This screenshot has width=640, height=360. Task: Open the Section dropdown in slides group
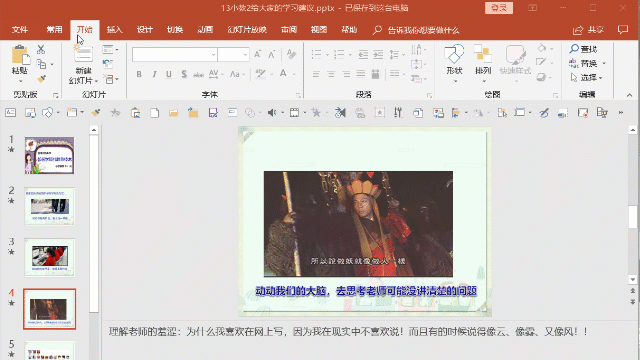111,78
